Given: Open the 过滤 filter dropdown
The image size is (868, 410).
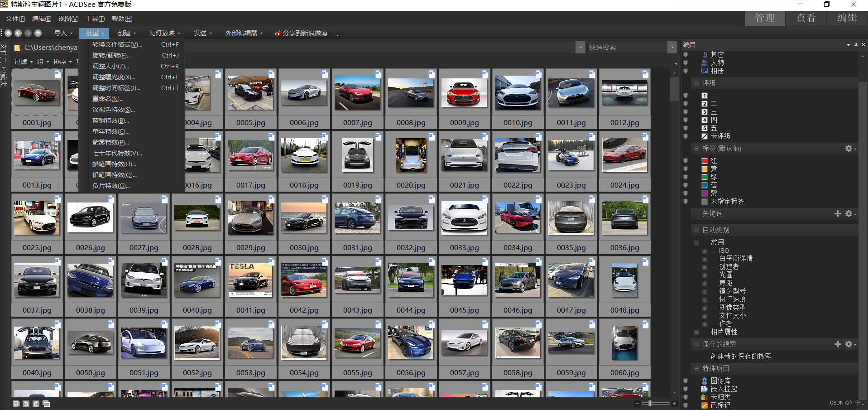Looking at the screenshot, I should [24, 62].
